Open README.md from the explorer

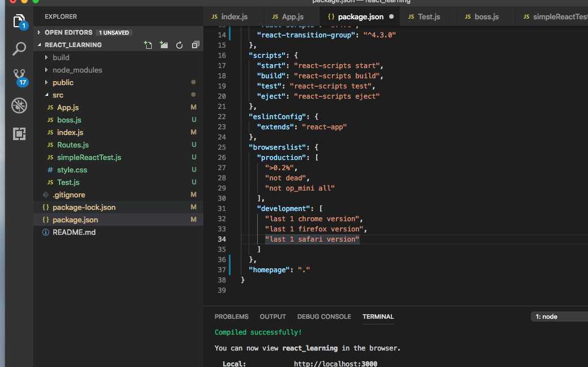point(74,232)
